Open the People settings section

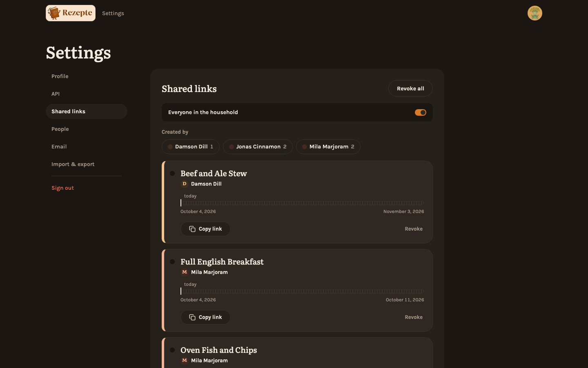pos(87,129)
